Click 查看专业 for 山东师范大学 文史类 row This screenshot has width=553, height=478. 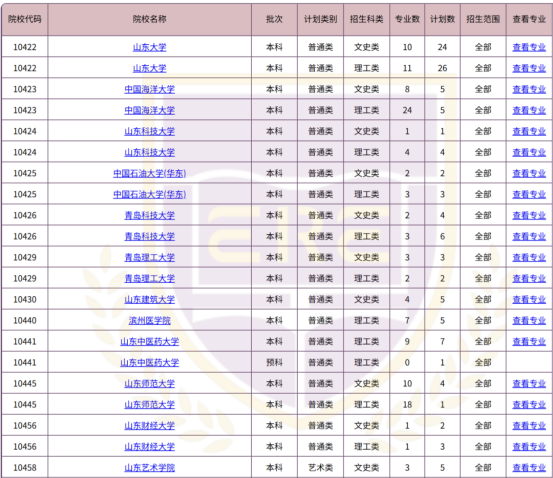tap(529, 383)
